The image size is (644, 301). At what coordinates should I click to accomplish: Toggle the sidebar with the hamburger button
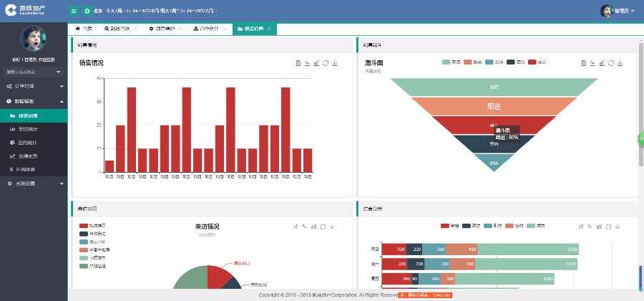pyautogui.click(x=74, y=11)
